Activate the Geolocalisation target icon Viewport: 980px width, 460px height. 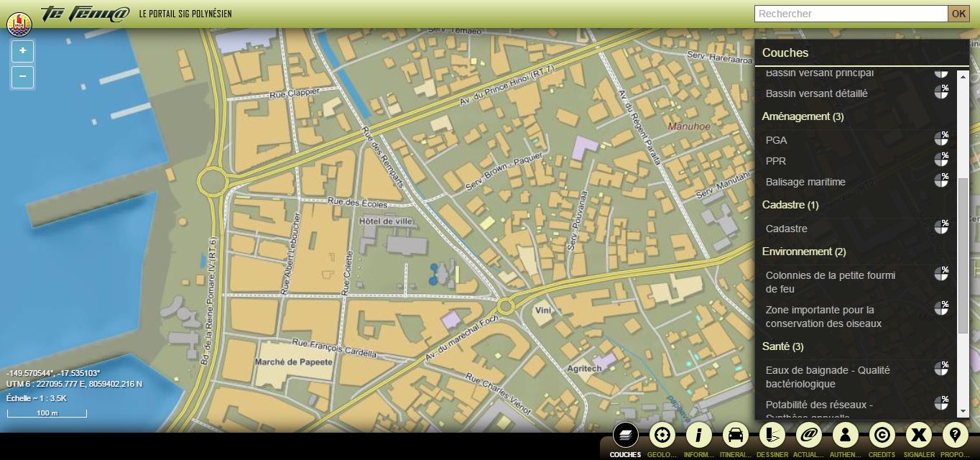pyautogui.click(x=662, y=436)
